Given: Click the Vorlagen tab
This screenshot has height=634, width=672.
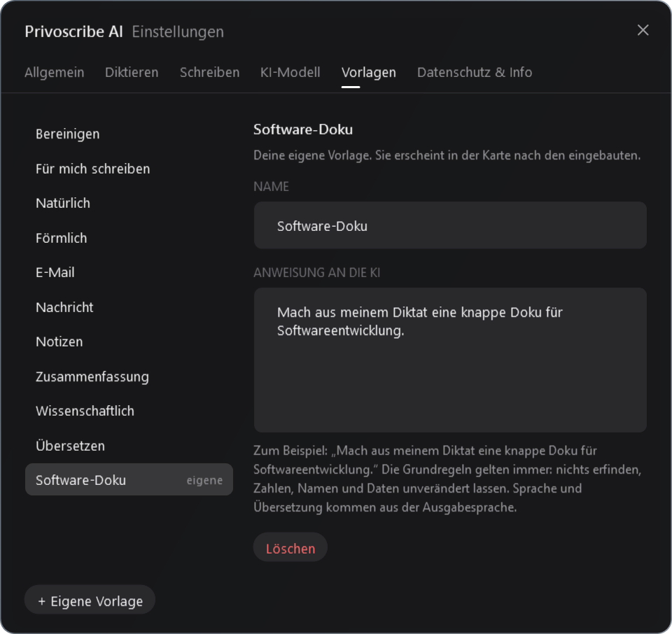Looking at the screenshot, I should (x=369, y=72).
